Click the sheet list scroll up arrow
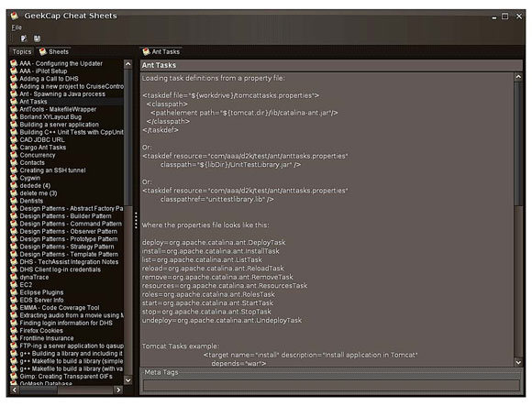 [127, 64]
